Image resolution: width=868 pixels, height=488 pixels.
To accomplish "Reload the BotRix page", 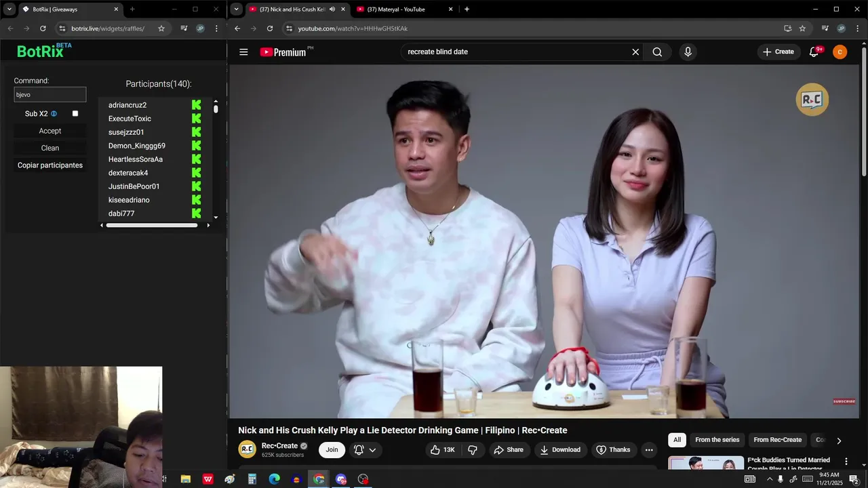I will point(43,28).
